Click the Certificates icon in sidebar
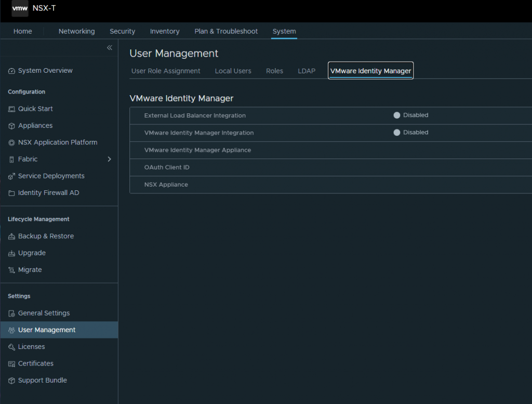 (11, 364)
